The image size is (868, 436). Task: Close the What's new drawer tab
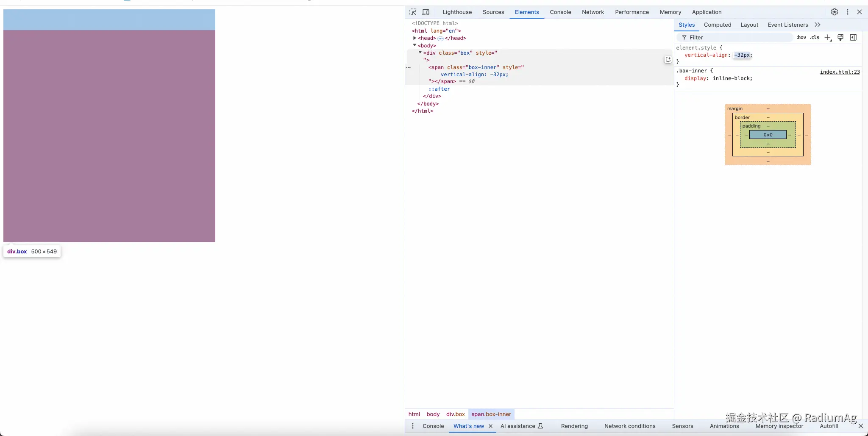click(490, 426)
